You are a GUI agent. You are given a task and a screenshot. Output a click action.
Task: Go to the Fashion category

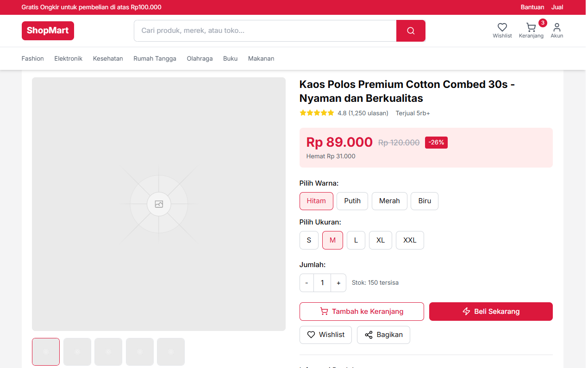(33, 59)
